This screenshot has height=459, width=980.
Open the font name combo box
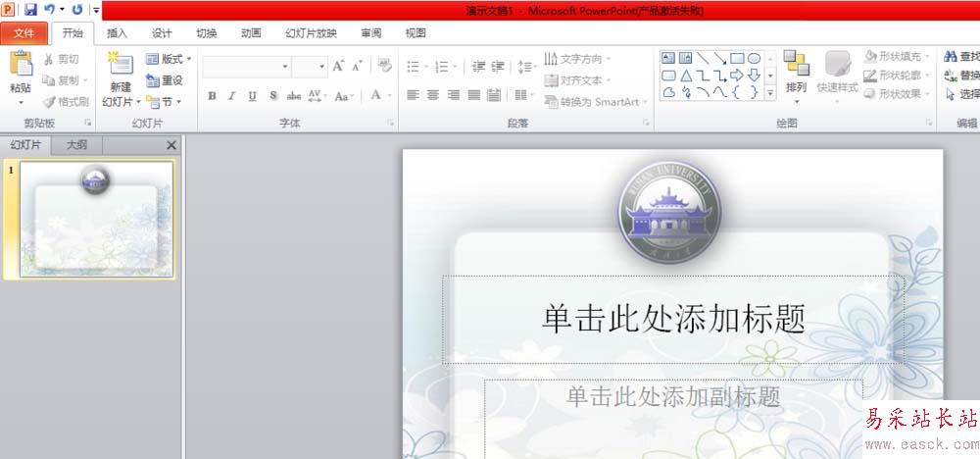pos(247,67)
